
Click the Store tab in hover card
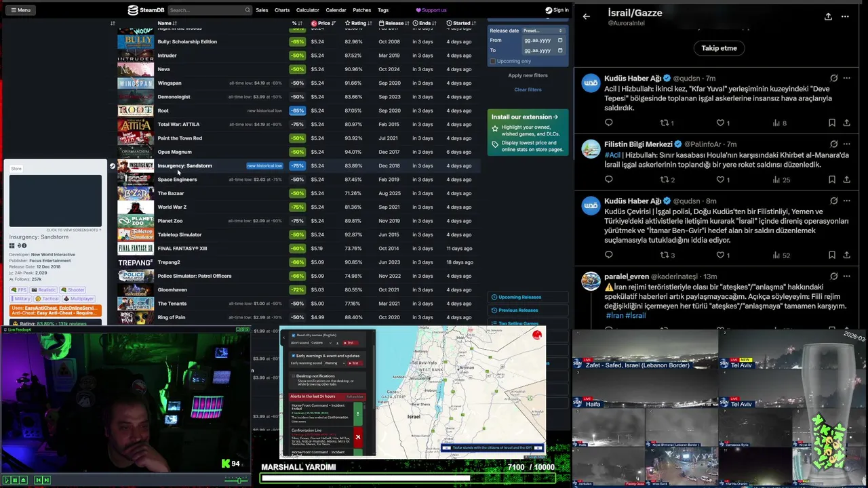(x=16, y=168)
